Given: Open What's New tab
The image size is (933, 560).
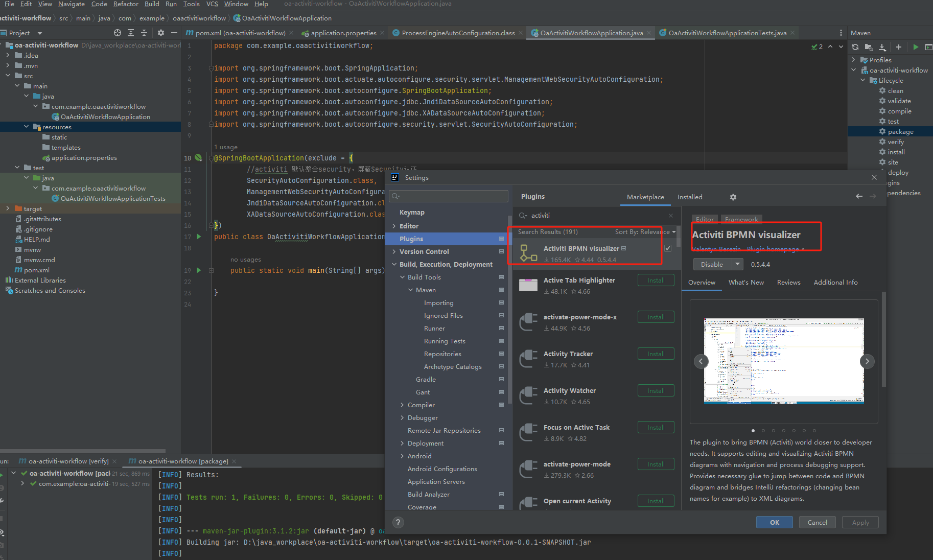Looking at the screenshot, I should click(746, 283).
